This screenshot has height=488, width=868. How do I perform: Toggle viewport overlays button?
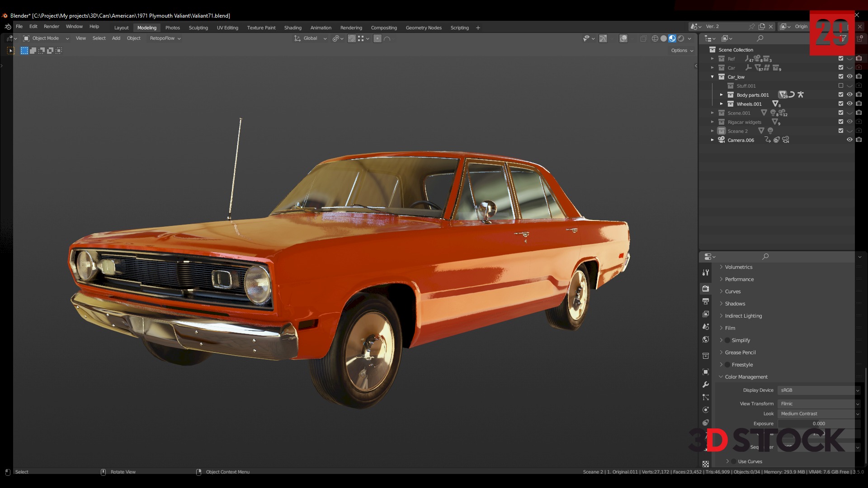pos(623,38)
